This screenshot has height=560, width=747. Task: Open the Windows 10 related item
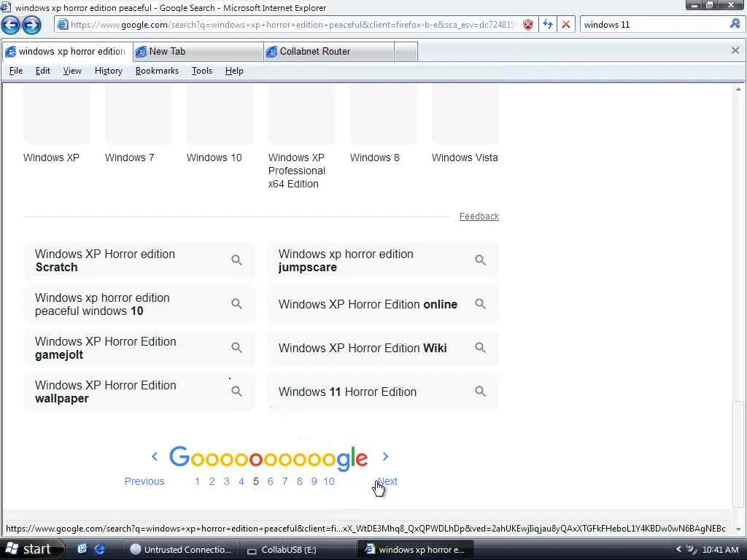point(220,124)
